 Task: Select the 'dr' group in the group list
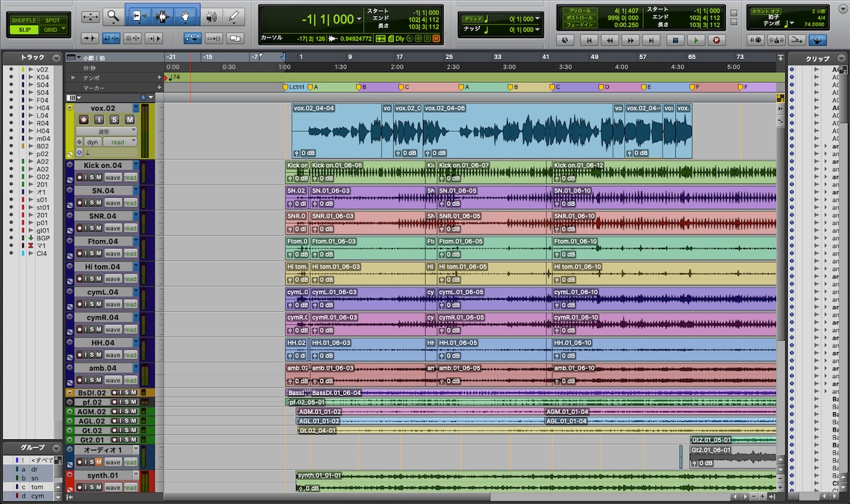tap(35, 469)
